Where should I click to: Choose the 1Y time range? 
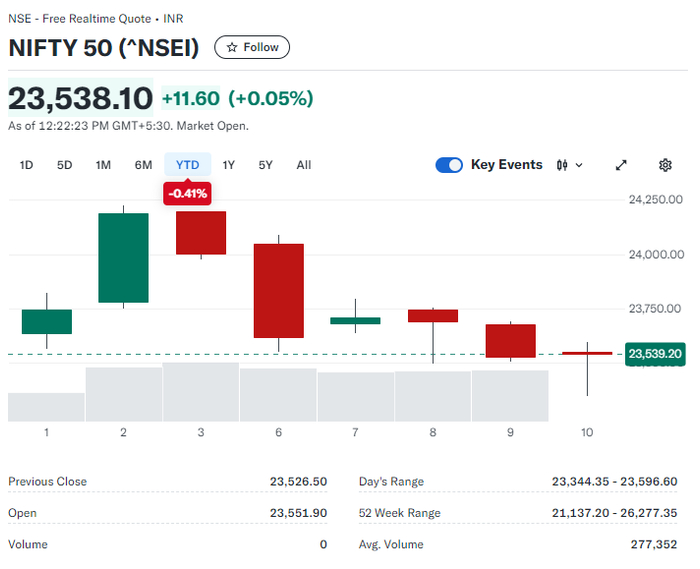coord(229,165)
